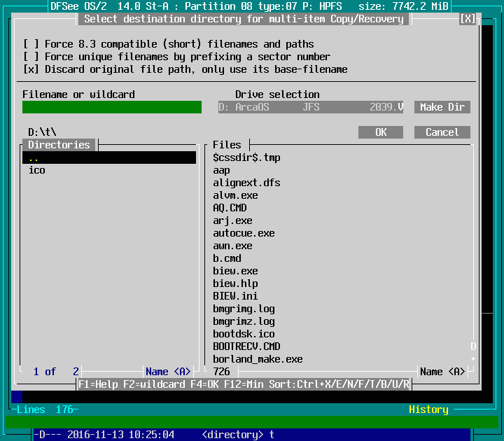Focus the Filename or wildcard field
The image size is (504, 441).
tap(112, 107)
